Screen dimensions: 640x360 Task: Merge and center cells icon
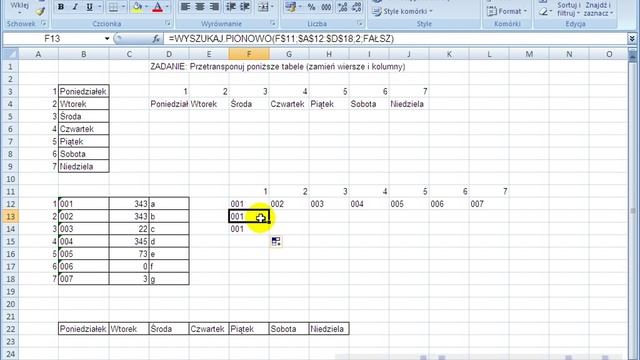pos(263,7)
